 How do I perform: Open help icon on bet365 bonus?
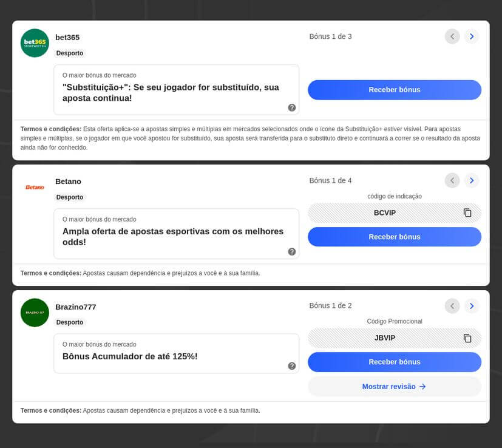tap(292, 107)
